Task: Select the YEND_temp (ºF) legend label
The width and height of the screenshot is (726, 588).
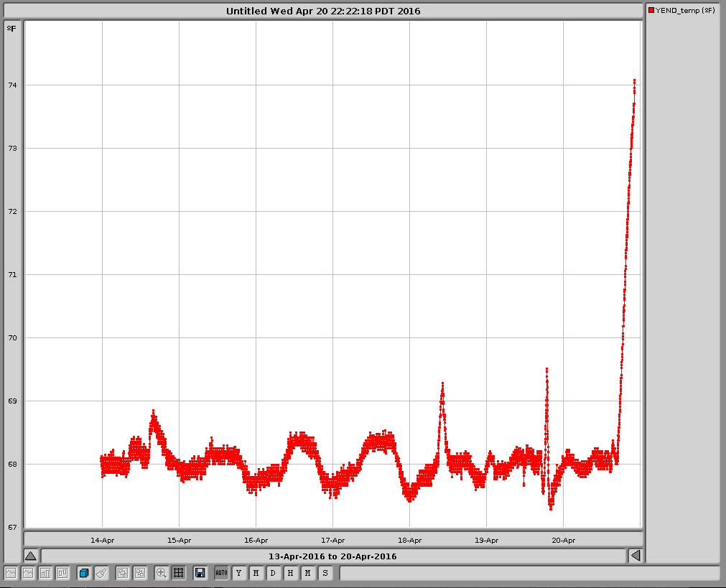Action: click(x=685, y=10)
